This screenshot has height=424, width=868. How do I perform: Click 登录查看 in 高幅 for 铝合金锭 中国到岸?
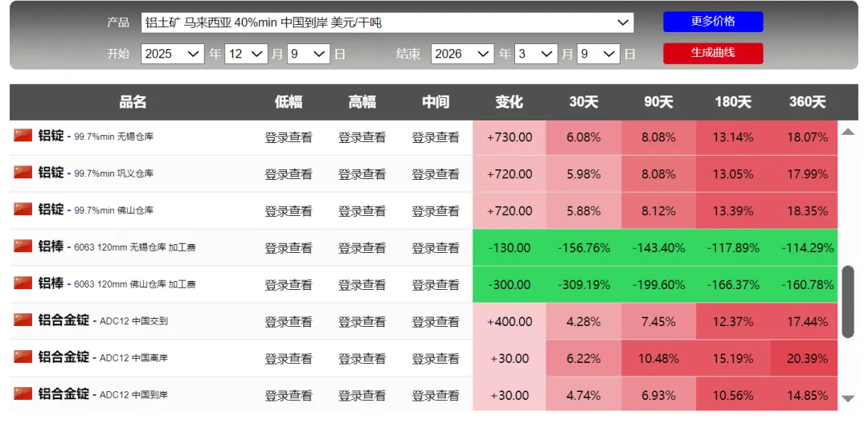(x=362, y=396)
